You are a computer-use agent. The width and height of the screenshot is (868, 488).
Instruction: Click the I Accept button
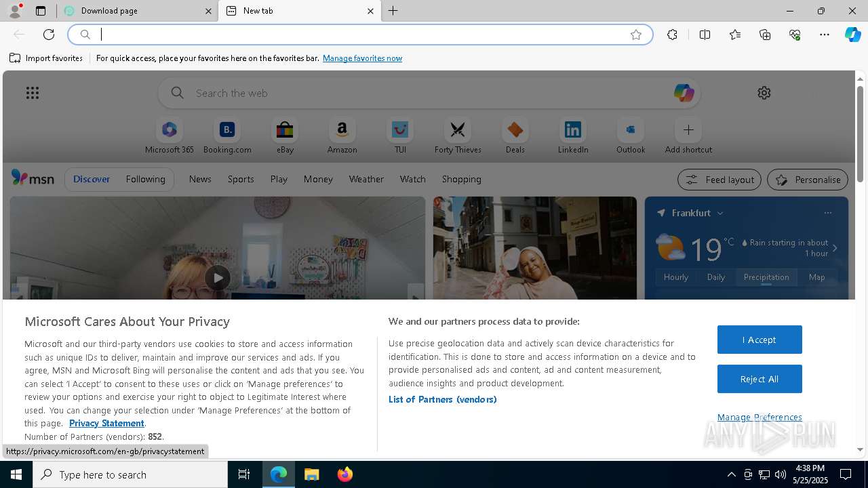tap(759, 340)
